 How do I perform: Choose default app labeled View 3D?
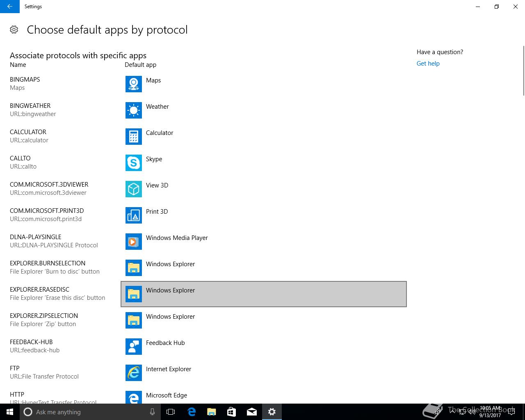[157, 185]
